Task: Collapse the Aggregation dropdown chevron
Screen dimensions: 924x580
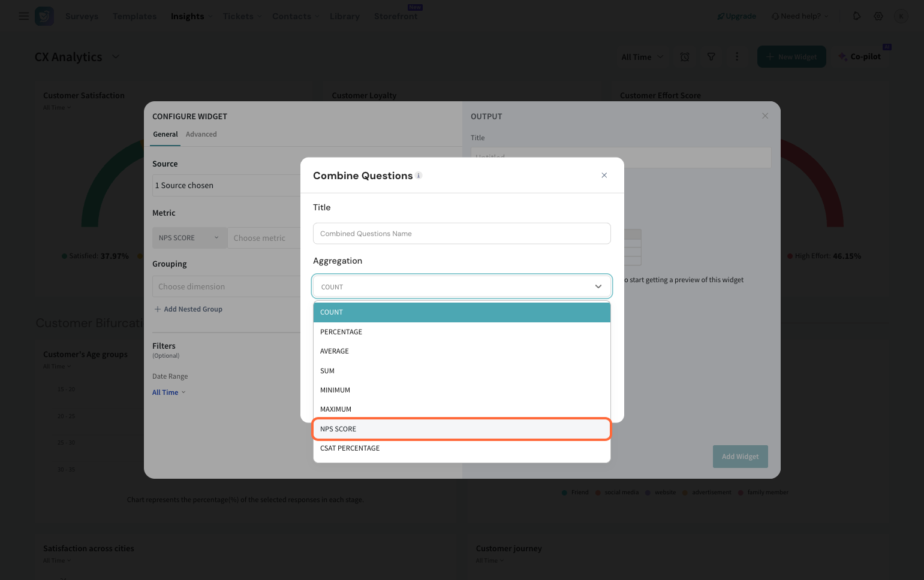Action: tap(598, 287)
